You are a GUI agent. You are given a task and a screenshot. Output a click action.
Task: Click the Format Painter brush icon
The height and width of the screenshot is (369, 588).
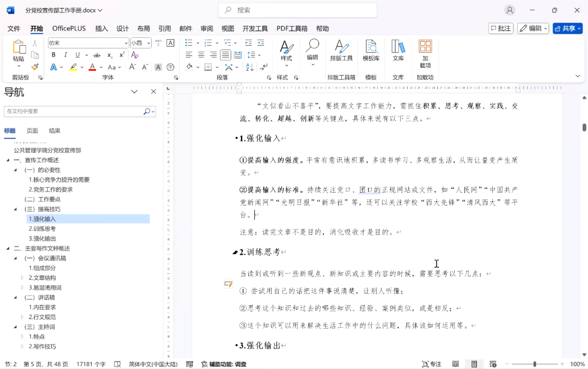click(35, 67)
